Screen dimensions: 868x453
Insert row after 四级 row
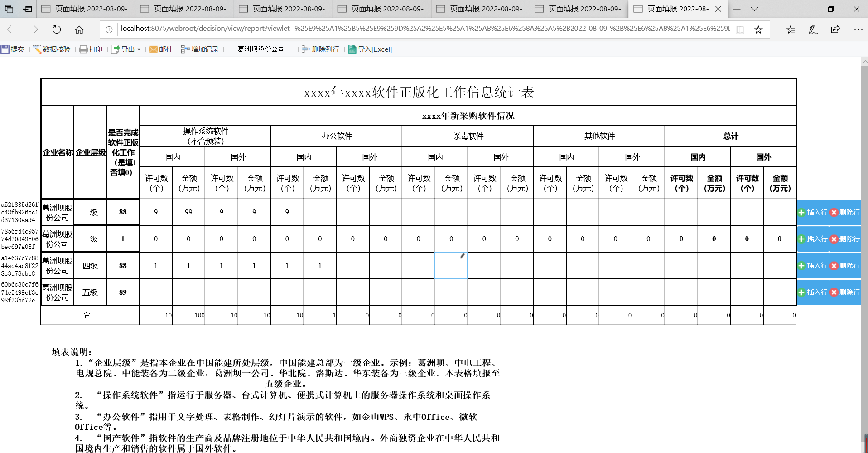click(x=813, y=265)
